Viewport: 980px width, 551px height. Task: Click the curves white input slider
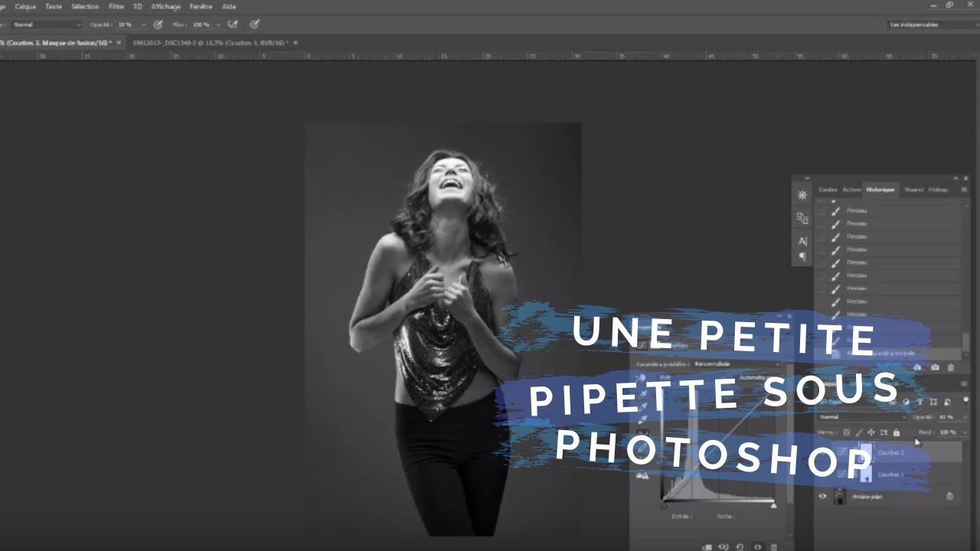773,505
